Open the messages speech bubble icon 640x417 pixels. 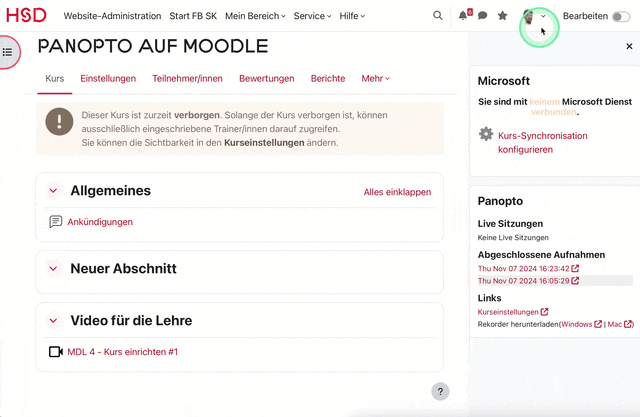click(482, 16)
